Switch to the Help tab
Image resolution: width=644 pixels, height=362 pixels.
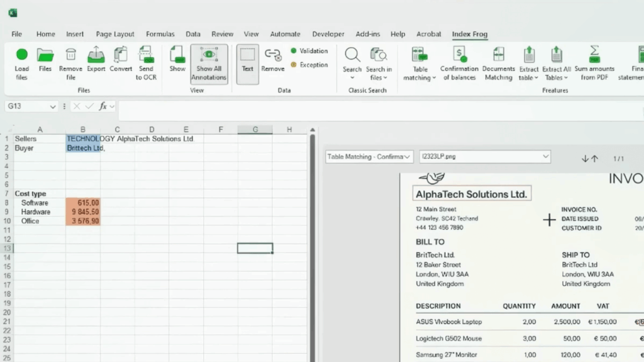(x=397, y=34)
